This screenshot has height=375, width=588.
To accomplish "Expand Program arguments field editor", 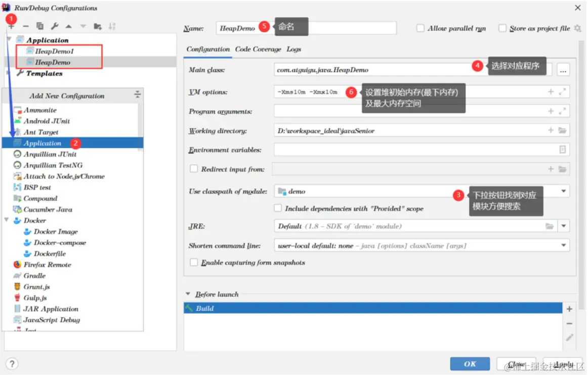I will [562, 111].
